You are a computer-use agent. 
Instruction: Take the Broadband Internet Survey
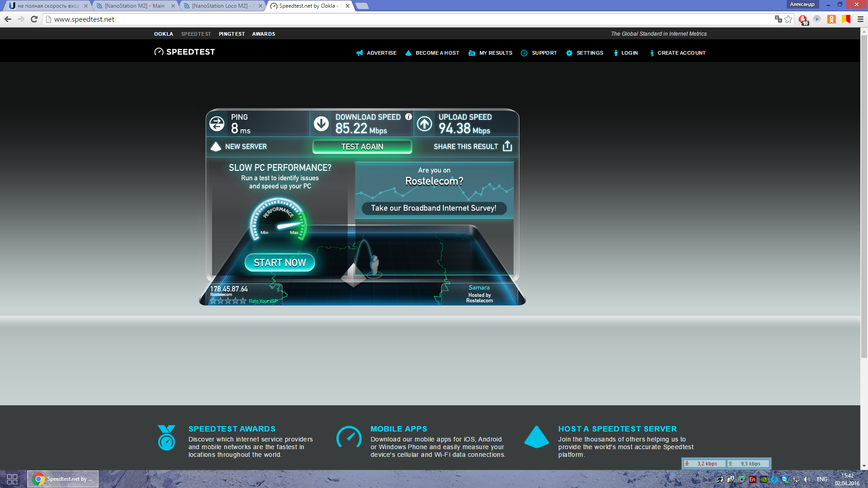434,208
